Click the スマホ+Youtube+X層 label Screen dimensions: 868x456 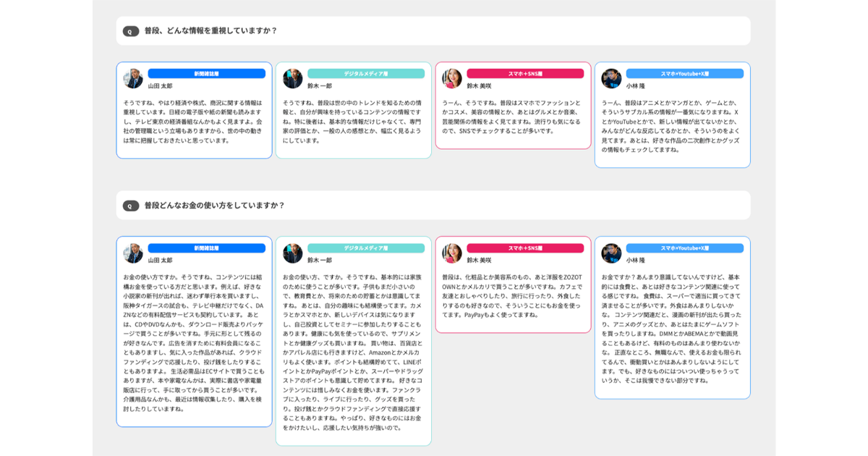coord(686,72)
